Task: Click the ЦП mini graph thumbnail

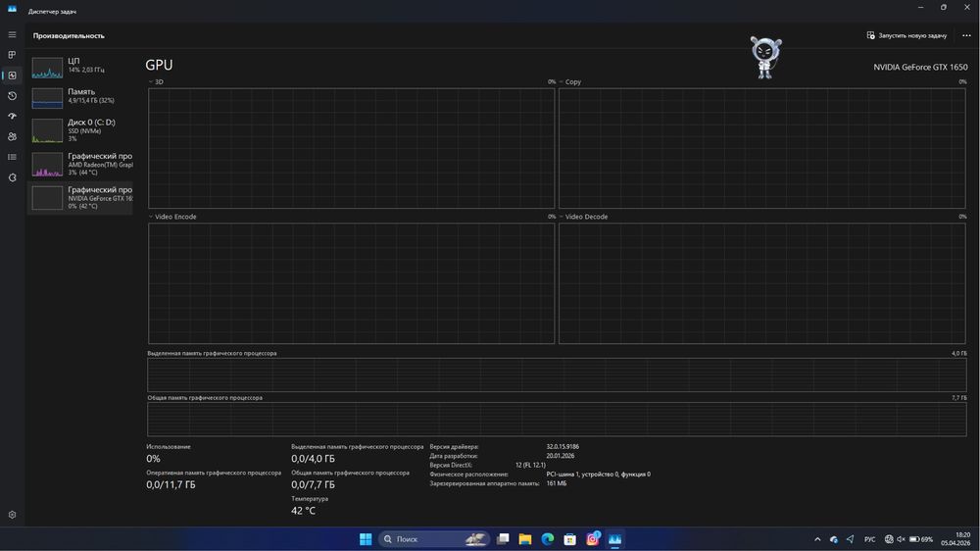Action: click(x=47, y=68)
